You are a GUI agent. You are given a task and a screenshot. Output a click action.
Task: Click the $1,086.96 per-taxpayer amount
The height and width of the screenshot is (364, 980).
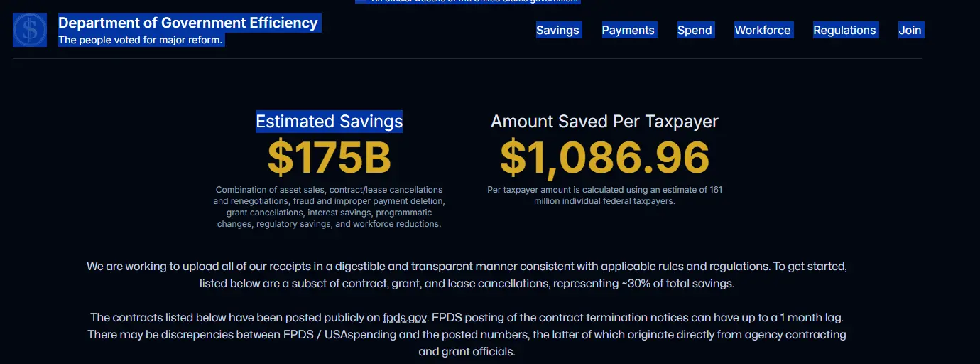(x=604, y=158)
